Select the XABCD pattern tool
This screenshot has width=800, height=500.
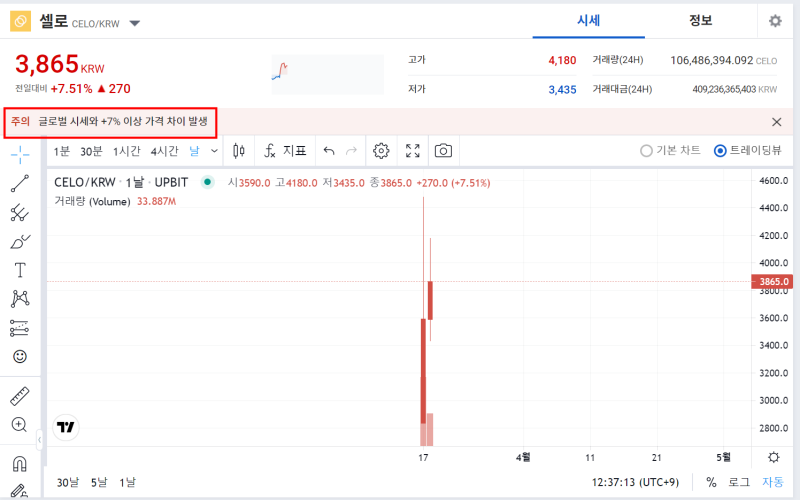click(x=20, y=298)
